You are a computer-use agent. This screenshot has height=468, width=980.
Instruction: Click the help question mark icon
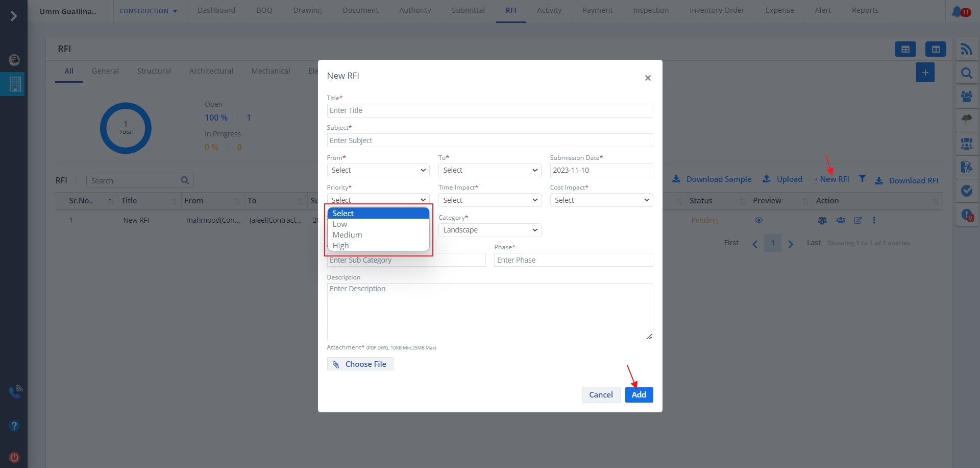(14, 426)
